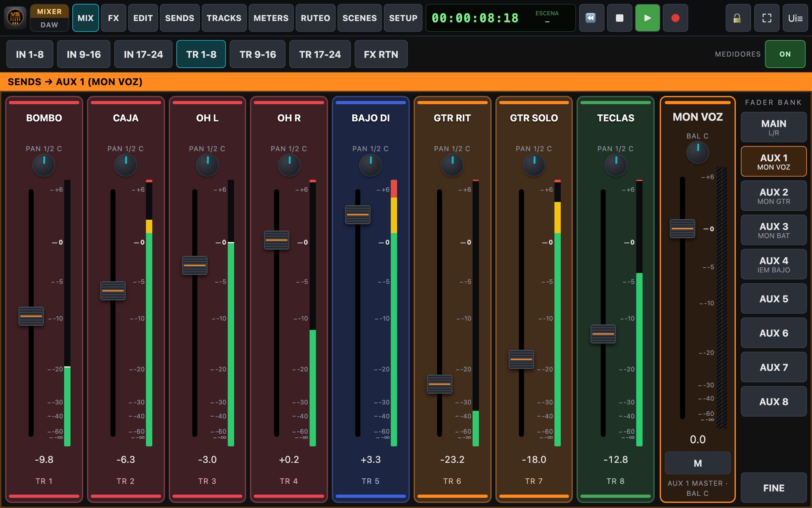
Task: Open the SCENES tab
Action: 359,18
